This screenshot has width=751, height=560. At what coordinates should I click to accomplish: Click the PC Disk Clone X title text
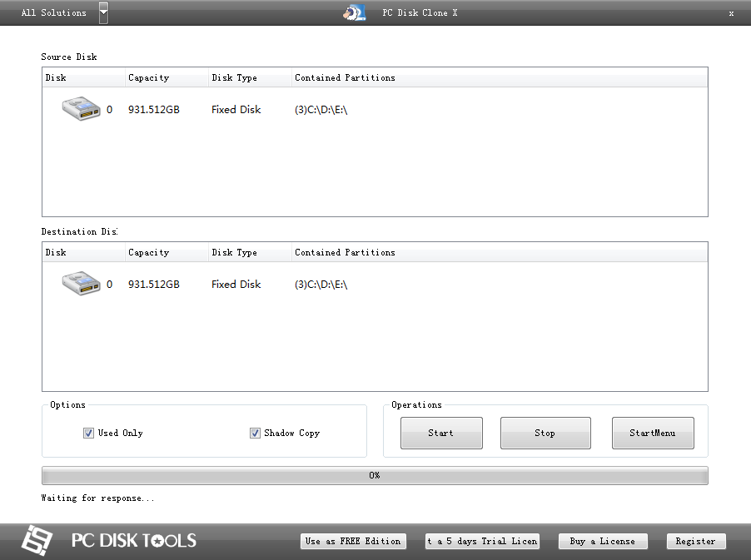tap(420, 13)
